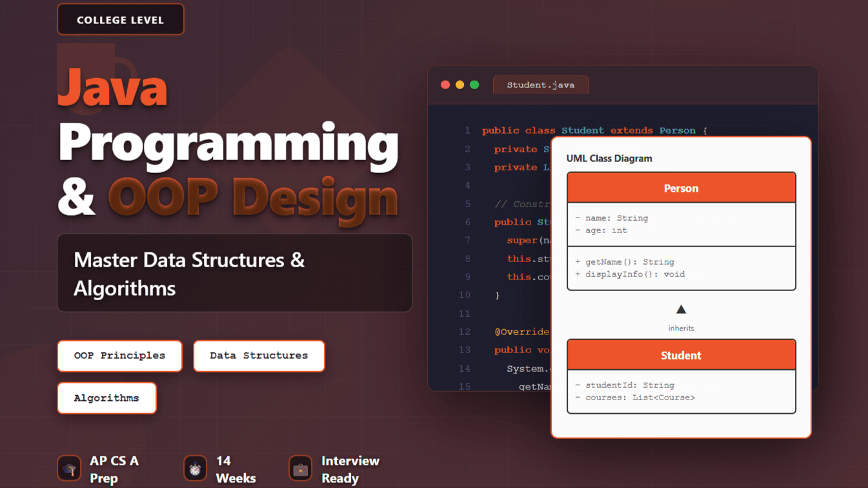Click the green traffic light dot

pos(475,84)
